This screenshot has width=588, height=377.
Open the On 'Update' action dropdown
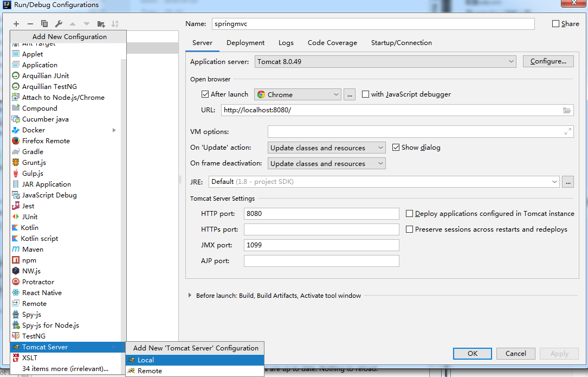(326, 148)
